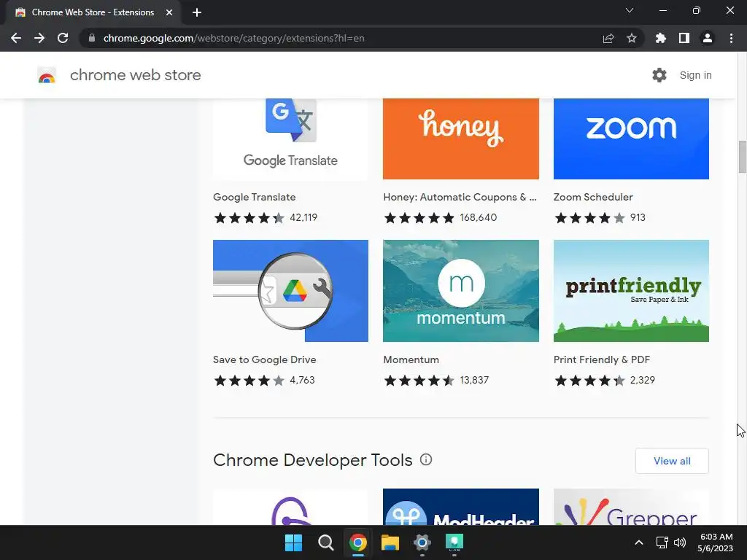Open the taskbar clock and date
Viewport: 747px width, 560px height.
[x=716, y=542]
